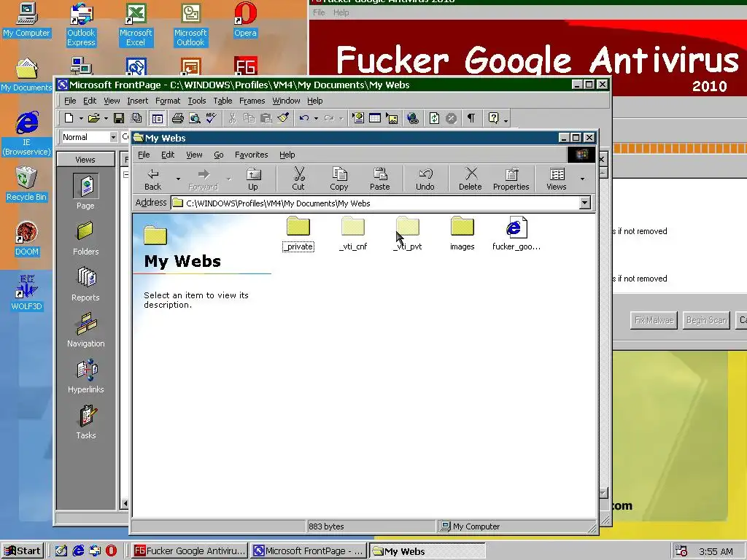This screenshot has height=560, width=747.
Task: Switch to Microsoft FrontPage taskbar button
Action: pyautogui.click(x=309, y=551)
